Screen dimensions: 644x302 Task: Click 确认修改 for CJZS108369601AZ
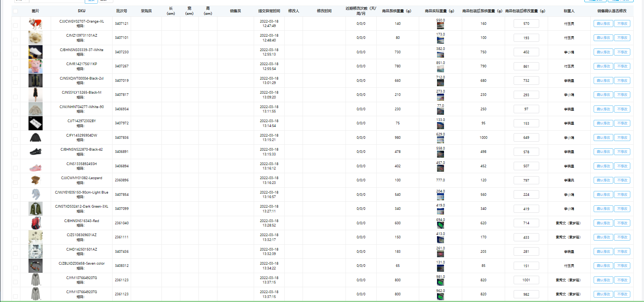click(603, 237)
